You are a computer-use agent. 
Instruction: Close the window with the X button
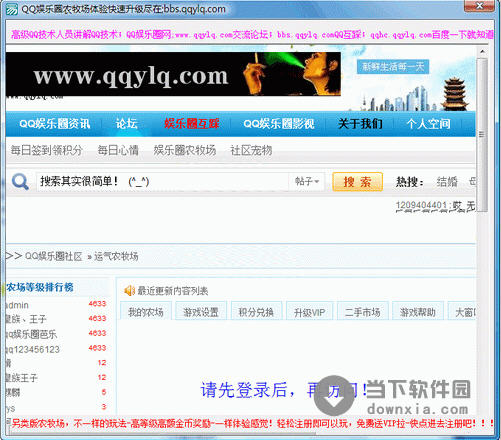click(479, 6)
